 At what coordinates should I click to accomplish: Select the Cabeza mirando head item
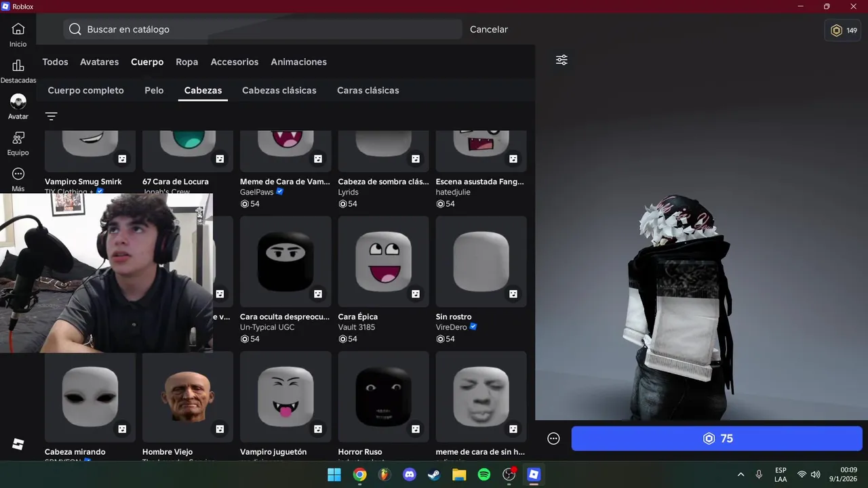[90, 396]
